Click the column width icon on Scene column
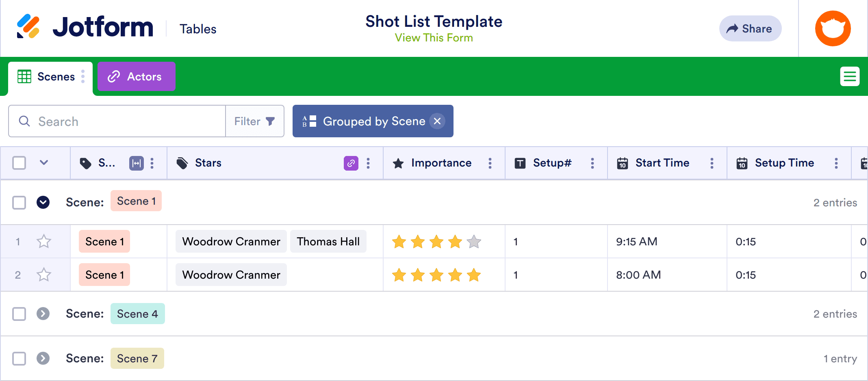This screenshot has height=381, width=868. pyautogui.click(x=136, y=163)
